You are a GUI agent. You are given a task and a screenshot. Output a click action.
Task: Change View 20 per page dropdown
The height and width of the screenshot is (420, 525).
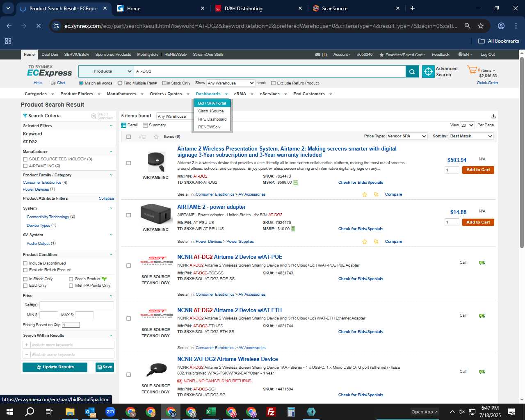pyautogui.click(x=467, y=125)
